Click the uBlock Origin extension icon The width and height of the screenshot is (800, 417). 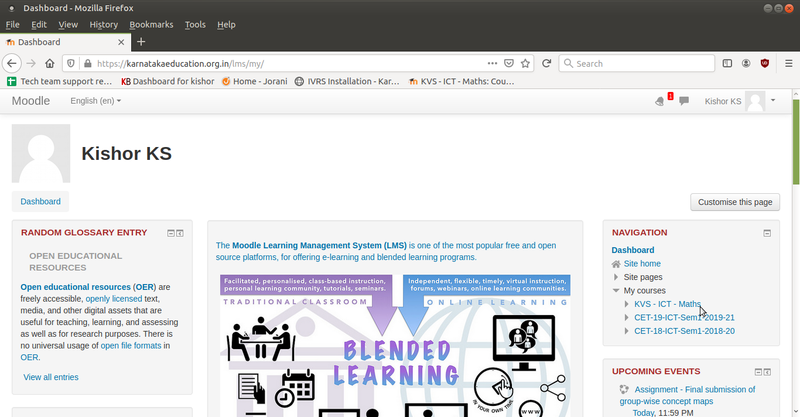764,63
